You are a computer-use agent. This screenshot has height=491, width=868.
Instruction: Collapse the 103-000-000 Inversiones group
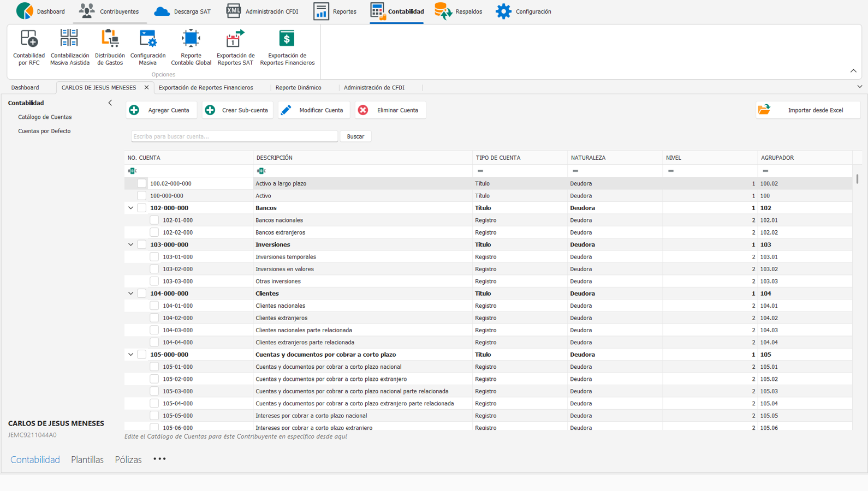click(131, 244)
